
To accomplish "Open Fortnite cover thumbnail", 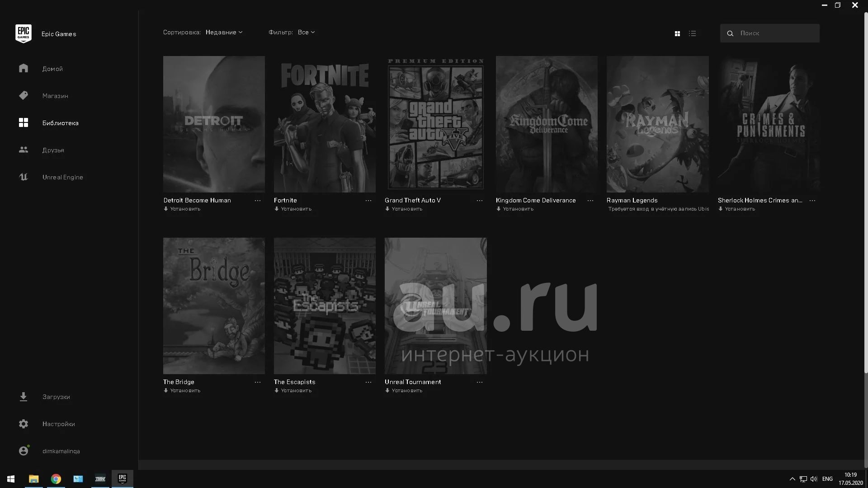I will click(x=325, y=124).
